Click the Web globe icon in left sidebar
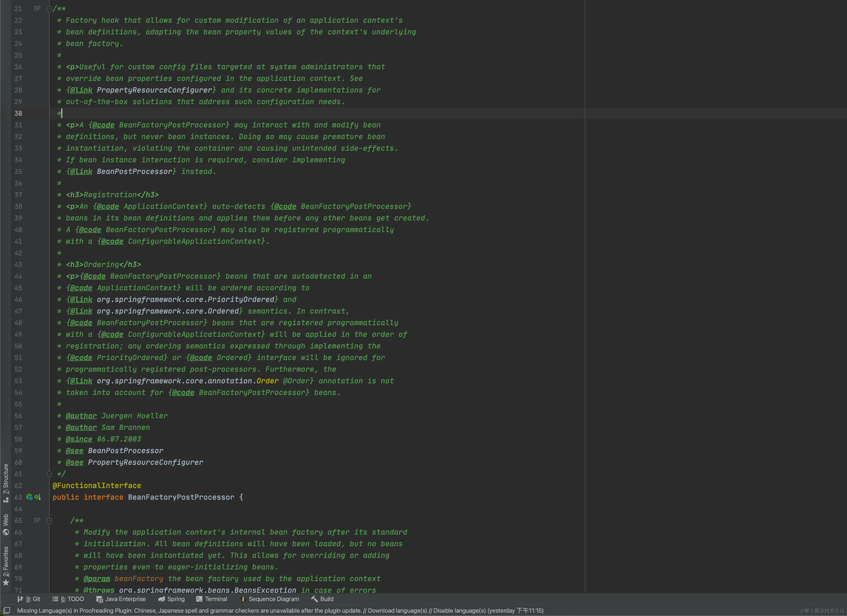The image size is (847, 616). pyautogui.click(x=6, y=532)
